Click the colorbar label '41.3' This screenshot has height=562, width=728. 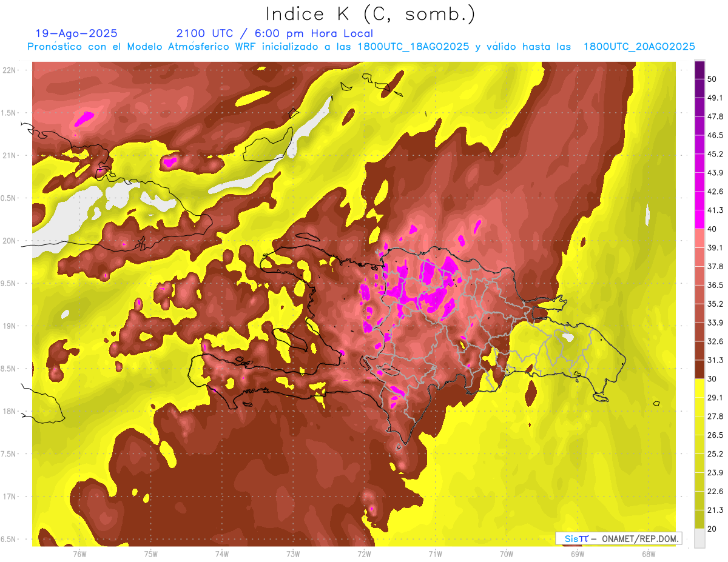click(715, 210)
